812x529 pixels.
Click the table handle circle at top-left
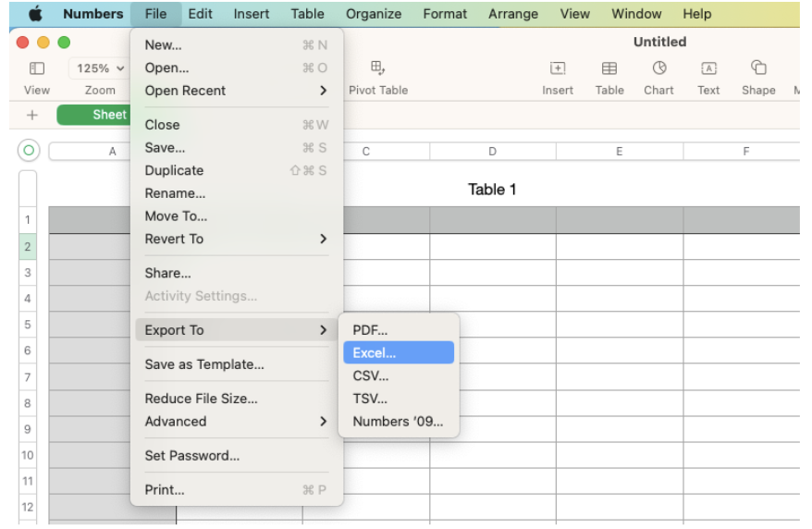[x=29, y=151]
